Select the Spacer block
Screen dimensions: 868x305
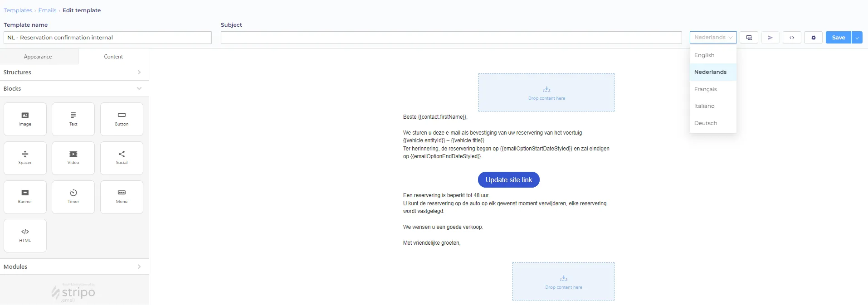pyautogui.click(x=25, y=158)
